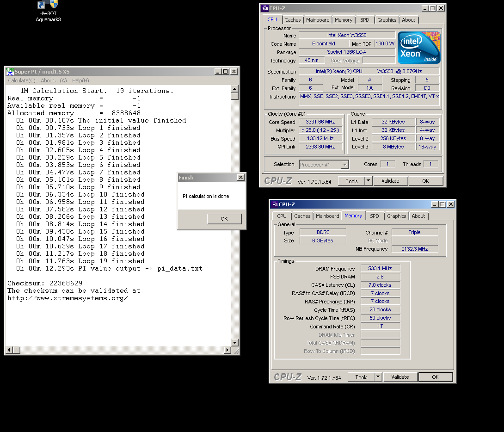Click the Socket 1366 LGA package value
The height and width of the screenshot is (432, 504).
coord(347,52)
